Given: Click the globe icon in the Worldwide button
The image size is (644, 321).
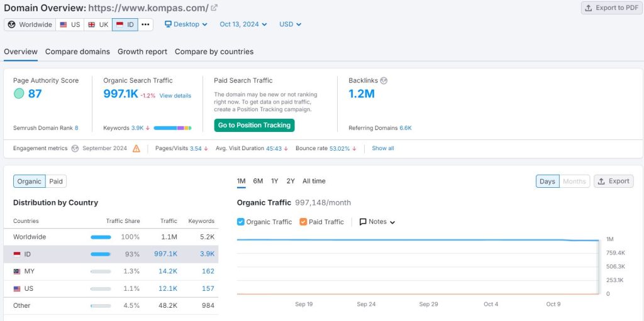Looking at the screenshot, I should click(x=12, y=24).
